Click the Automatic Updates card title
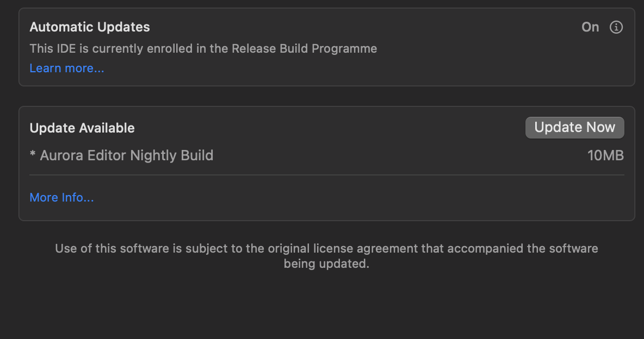 tap(89, 27)
